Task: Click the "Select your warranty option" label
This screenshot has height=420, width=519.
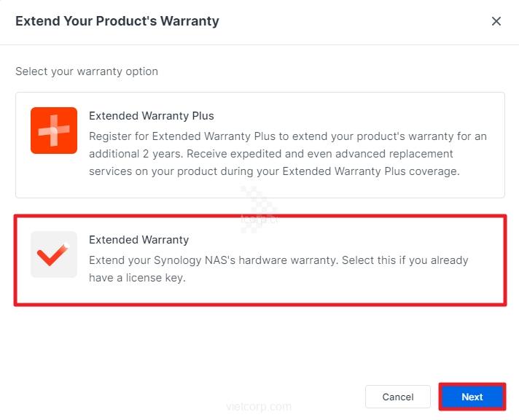Action: coord(87,71)
